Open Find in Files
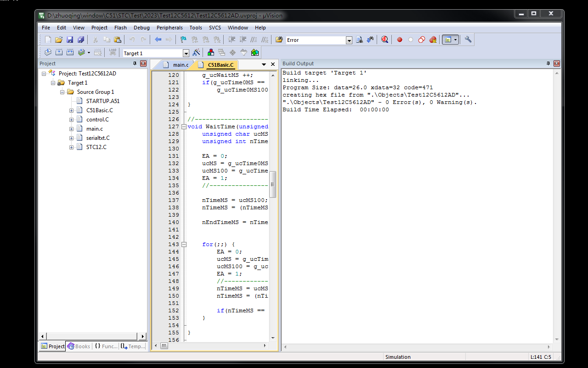Image resolution: width=588 pixels, height=368 pixels. pyautogui.click(x=279, y=40)
